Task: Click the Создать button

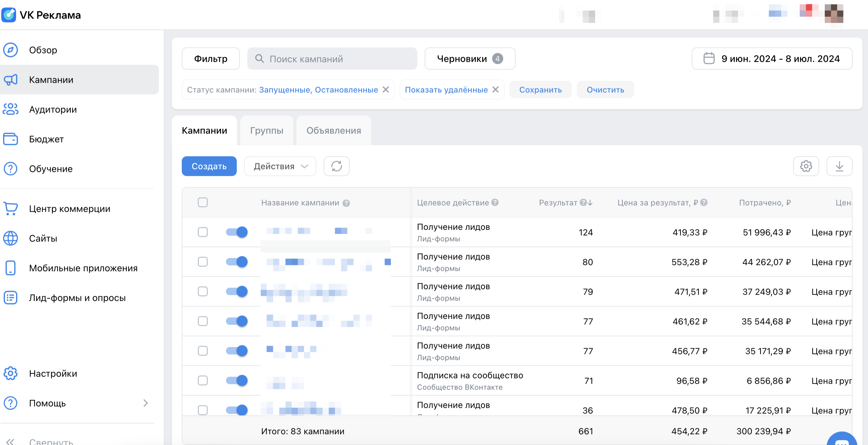Action: 209,166
